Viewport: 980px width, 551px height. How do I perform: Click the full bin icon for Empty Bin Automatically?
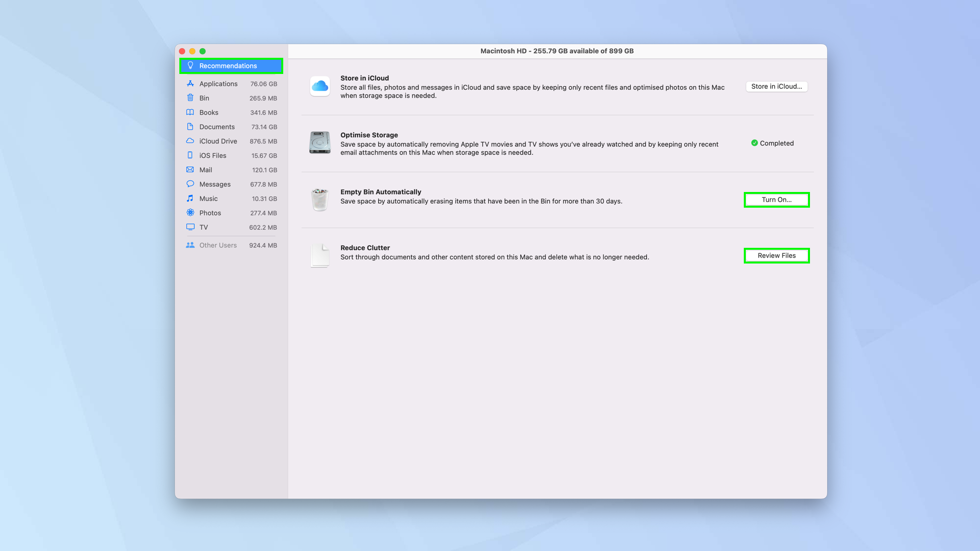click(320, 199)
